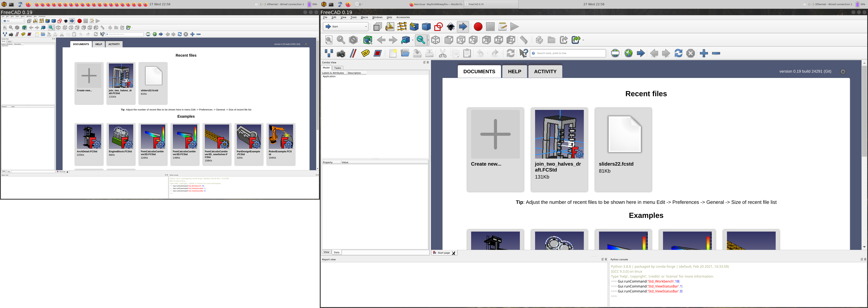The image size is (868, 308).
Task: Click the fit-all magnifier page icon in larger window
Action: pyautogui.click(x=329, y=40)
